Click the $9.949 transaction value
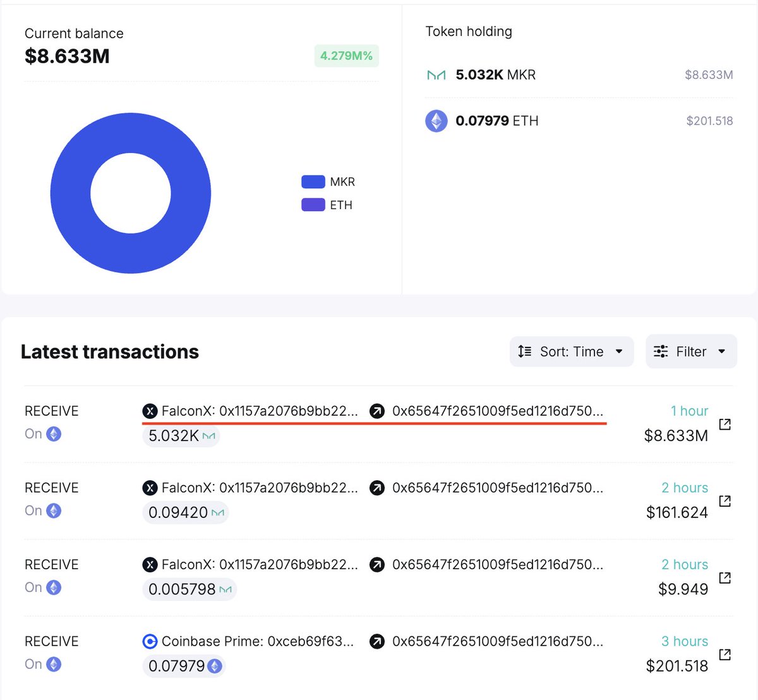758x700 pixels. [x=683, y=589]
